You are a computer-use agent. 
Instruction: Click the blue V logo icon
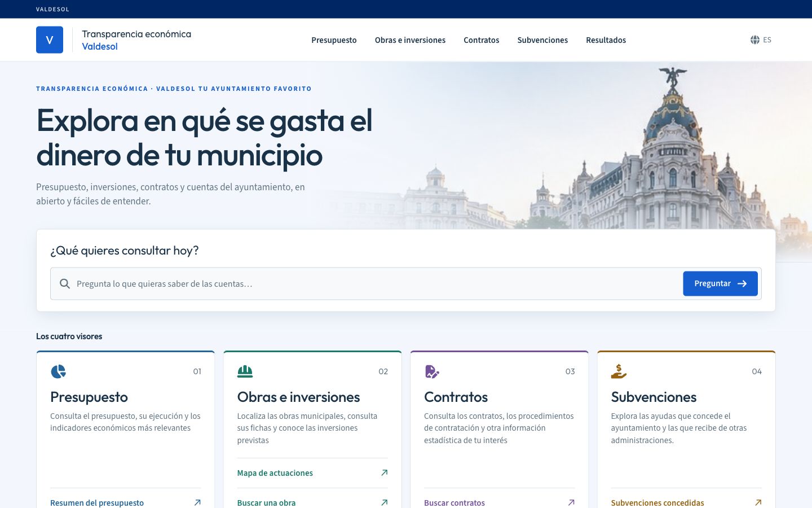coord(50,40)
